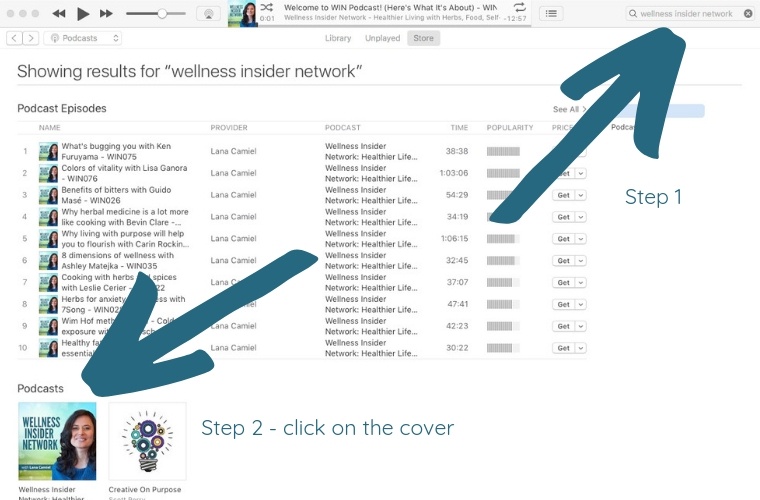The image size is (760, 500).
Task: Click the search magnifier icon
Action: (633, 14)
